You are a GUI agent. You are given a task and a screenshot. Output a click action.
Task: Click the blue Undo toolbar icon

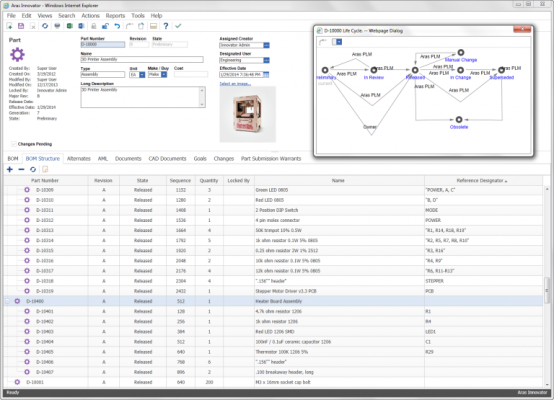tap(117, 26)
